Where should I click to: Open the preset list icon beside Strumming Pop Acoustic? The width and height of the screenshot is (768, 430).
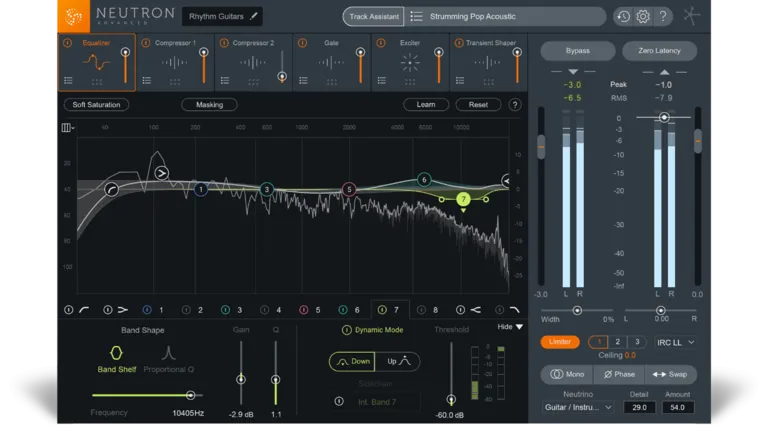416,17
